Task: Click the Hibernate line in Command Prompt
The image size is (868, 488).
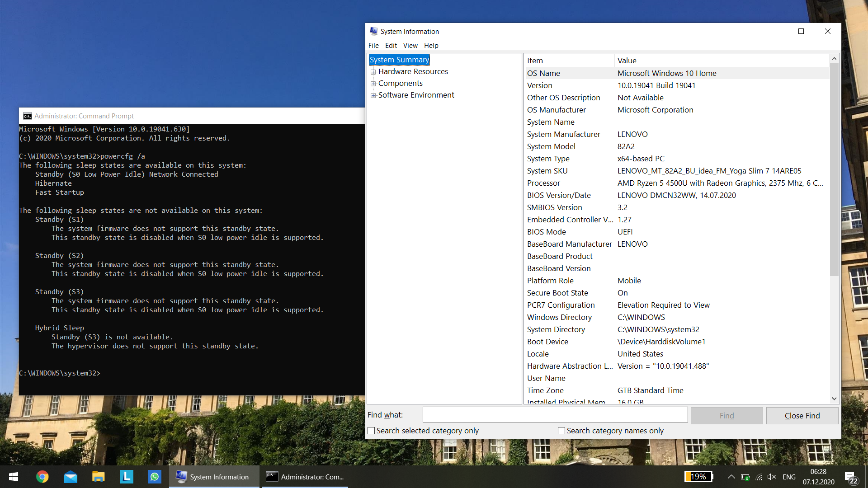Action: click(53, 183)
